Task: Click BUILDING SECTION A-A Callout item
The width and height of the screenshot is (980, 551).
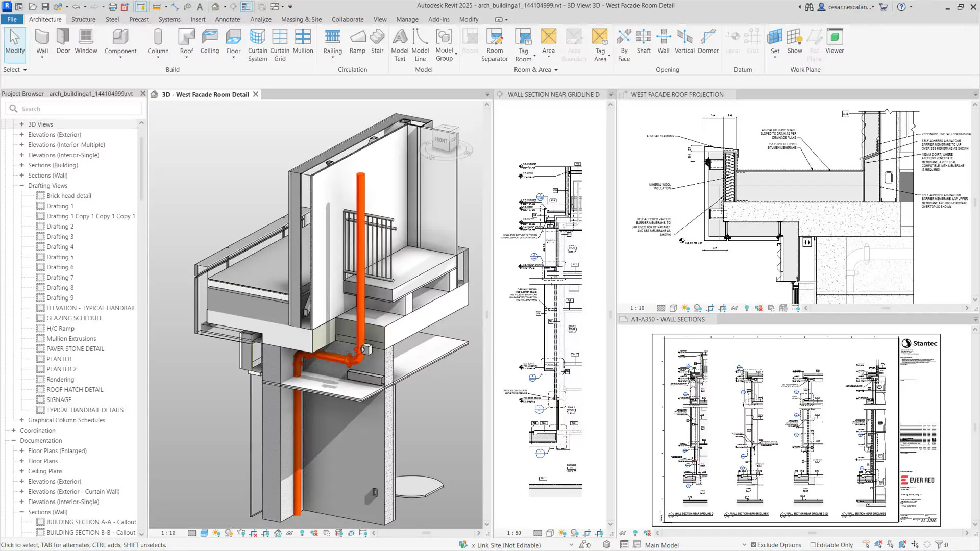Action: [91, 521]
